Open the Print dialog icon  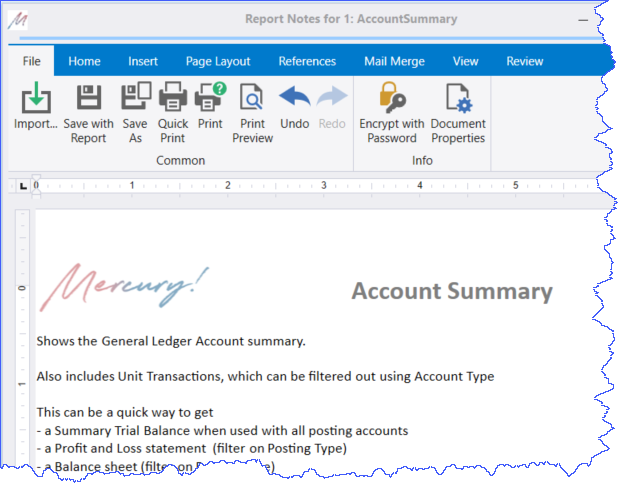[210, 97]
